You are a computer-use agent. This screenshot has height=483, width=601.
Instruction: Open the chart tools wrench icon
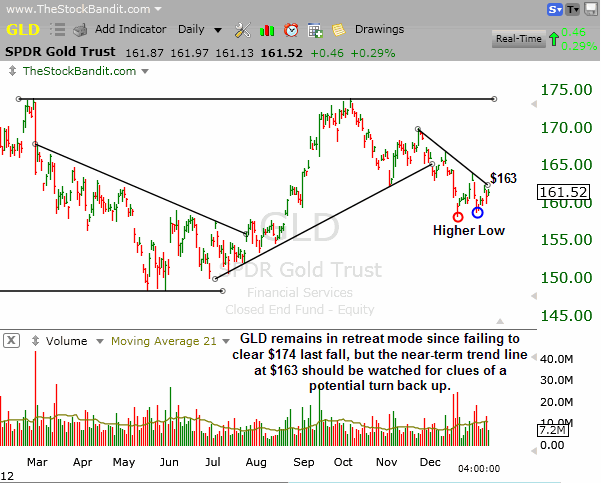click(x=242, y=30)
